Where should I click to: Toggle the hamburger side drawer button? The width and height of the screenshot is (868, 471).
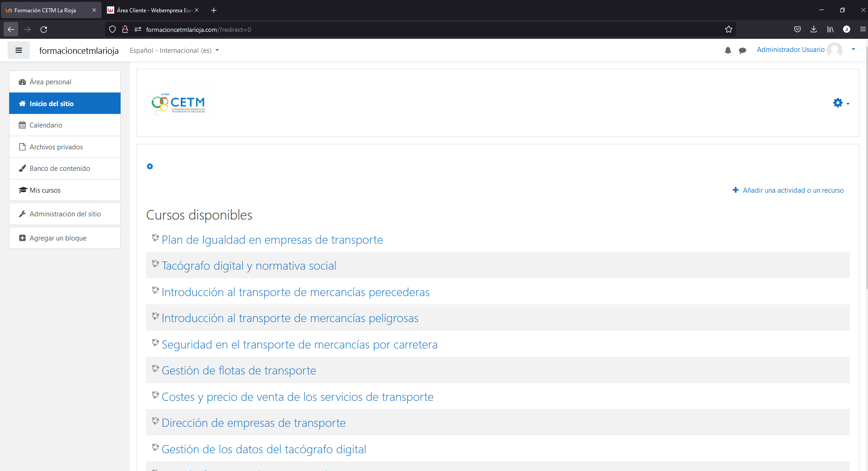pos(19,51)
